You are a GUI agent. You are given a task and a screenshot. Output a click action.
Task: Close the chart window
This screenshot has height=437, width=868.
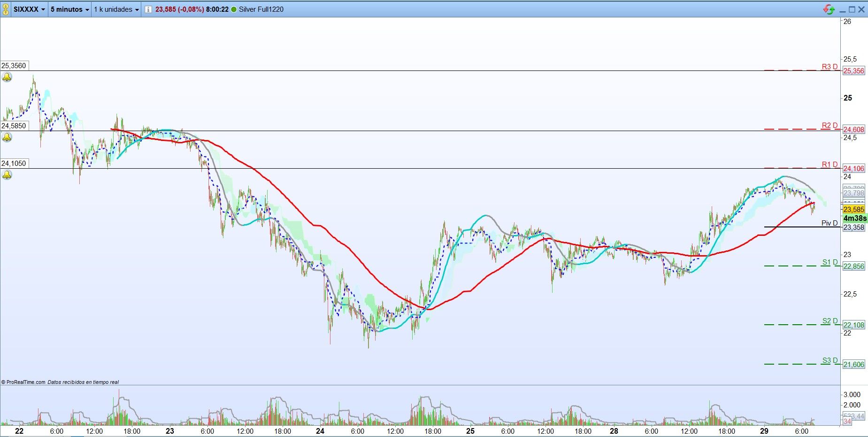coord(862,9)
